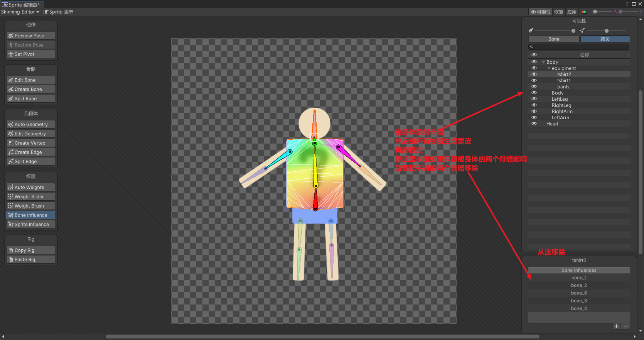Screen dimensions: 644x340
Task: Collapse the top-level Body group
Action: (543, 62)
